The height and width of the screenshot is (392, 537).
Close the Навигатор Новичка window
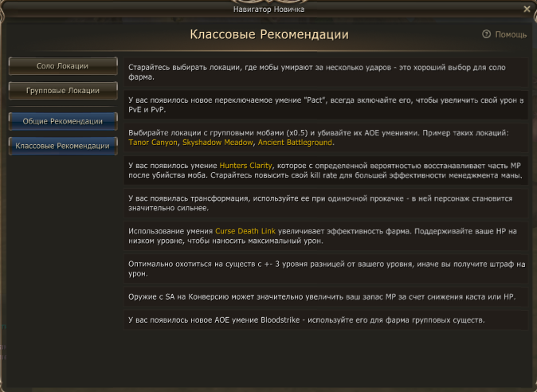coord(527,9)
